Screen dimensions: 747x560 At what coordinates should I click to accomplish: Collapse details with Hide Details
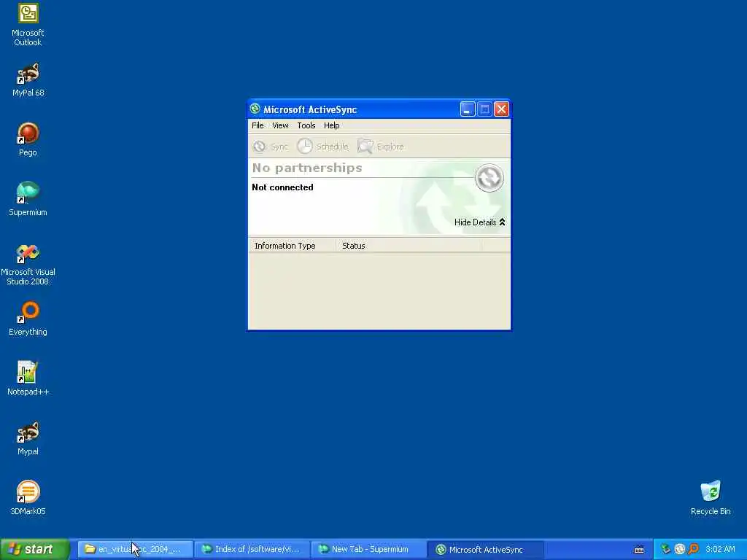coord(480,222)
